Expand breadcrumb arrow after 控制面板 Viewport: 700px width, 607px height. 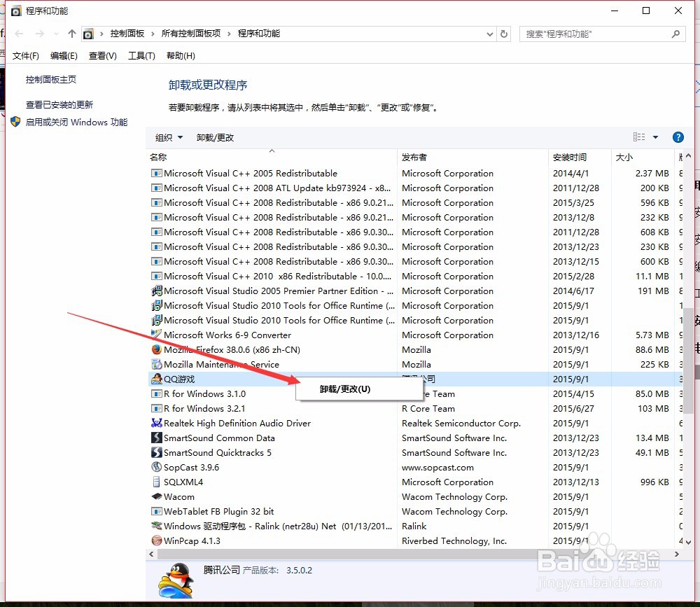pyautogui.click(x=153, y=34)
